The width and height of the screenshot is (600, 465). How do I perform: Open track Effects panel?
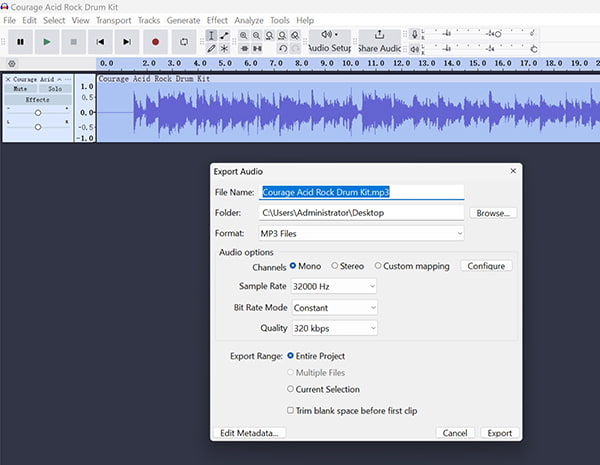(x=38, y=100)
